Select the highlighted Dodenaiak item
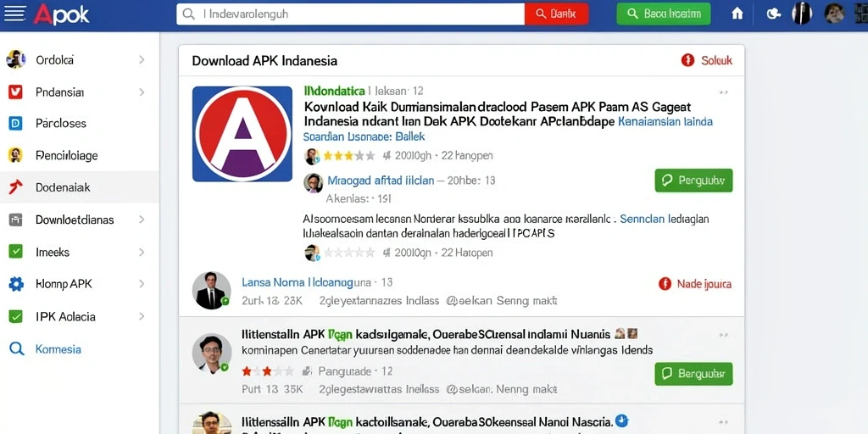868x434 pixels. point(80,187)
